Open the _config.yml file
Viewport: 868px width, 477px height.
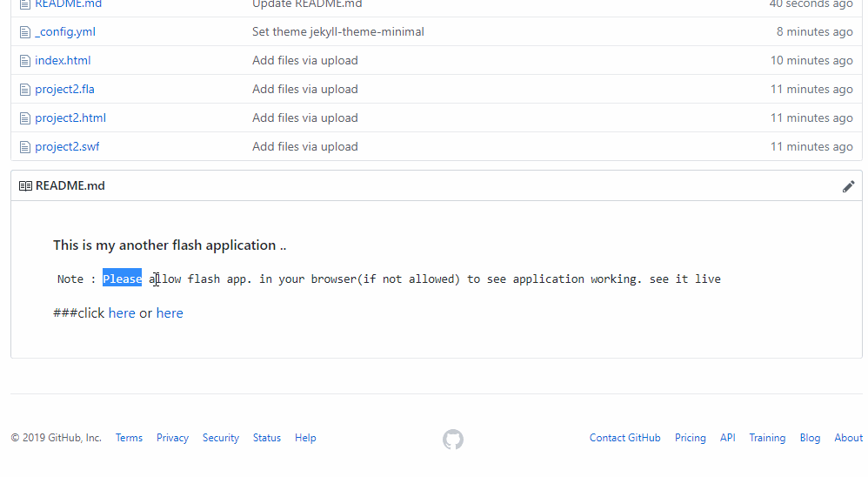point(65,32)
